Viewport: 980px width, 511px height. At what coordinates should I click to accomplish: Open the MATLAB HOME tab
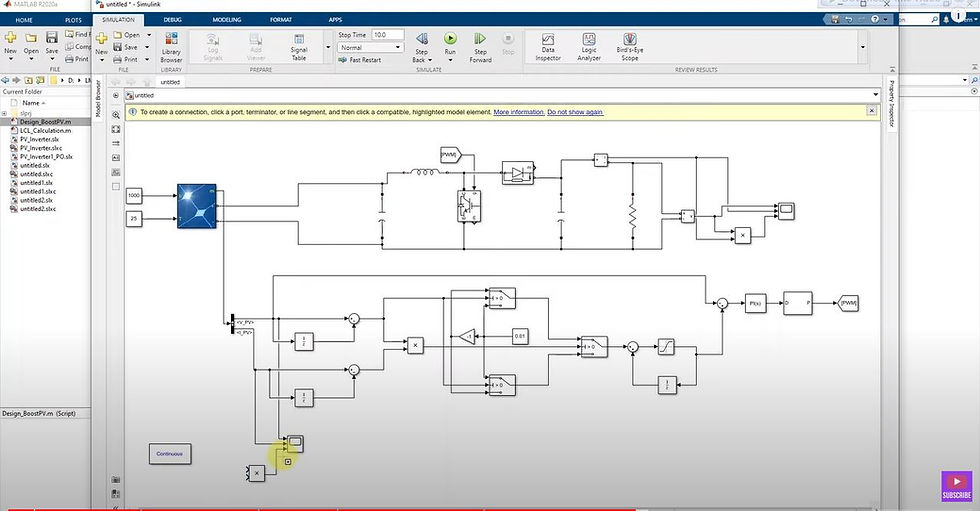[24, 20]
